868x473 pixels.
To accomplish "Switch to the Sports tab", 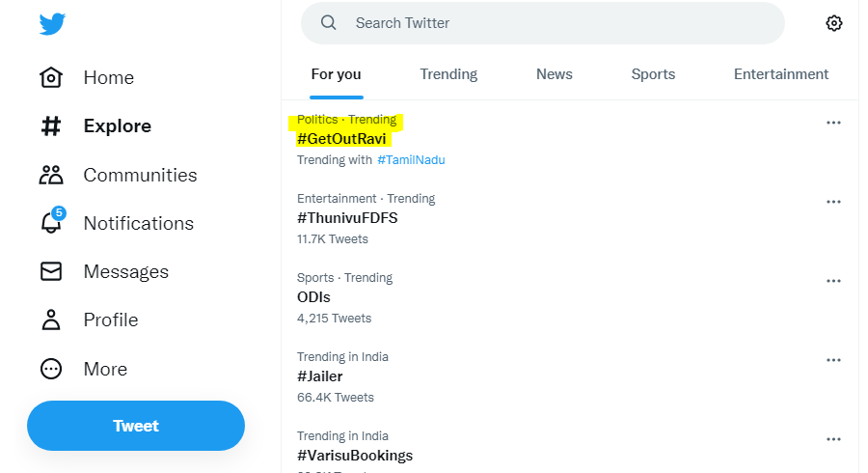I will click(653, 74).
